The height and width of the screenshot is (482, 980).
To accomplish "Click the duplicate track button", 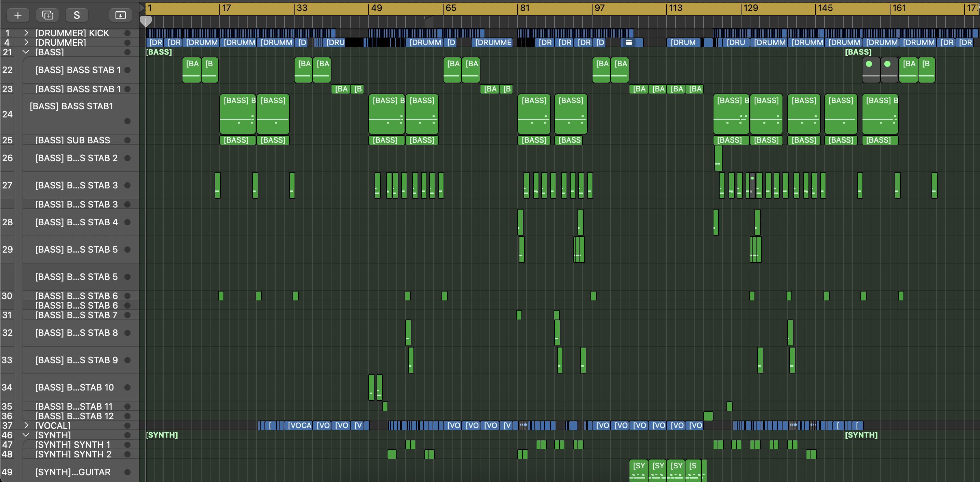I will point(47,15).
